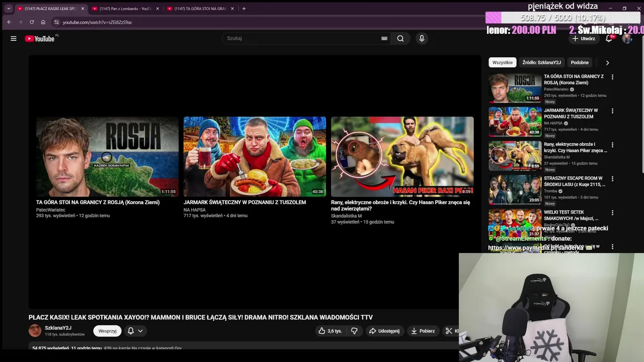Open the on-screen keyboard in search box
The width and height of the screenshot is (644, 362).
pyautogui.click(x=384, y=38)
